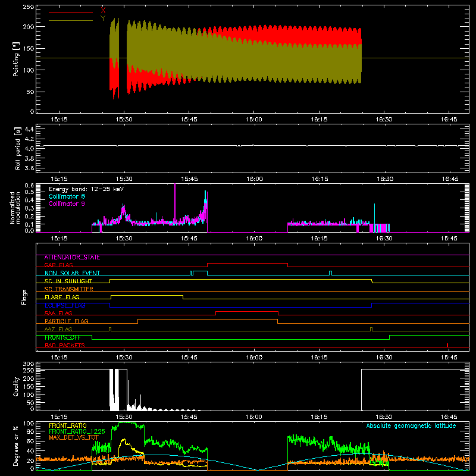Click the Quality axis label
476x476 pixels.
pos(16,386)
